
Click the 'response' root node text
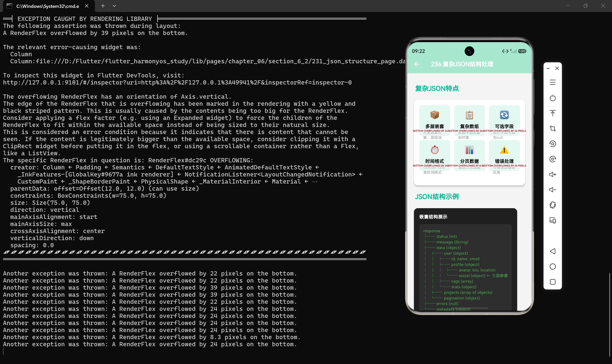click(x=431, y=231)
